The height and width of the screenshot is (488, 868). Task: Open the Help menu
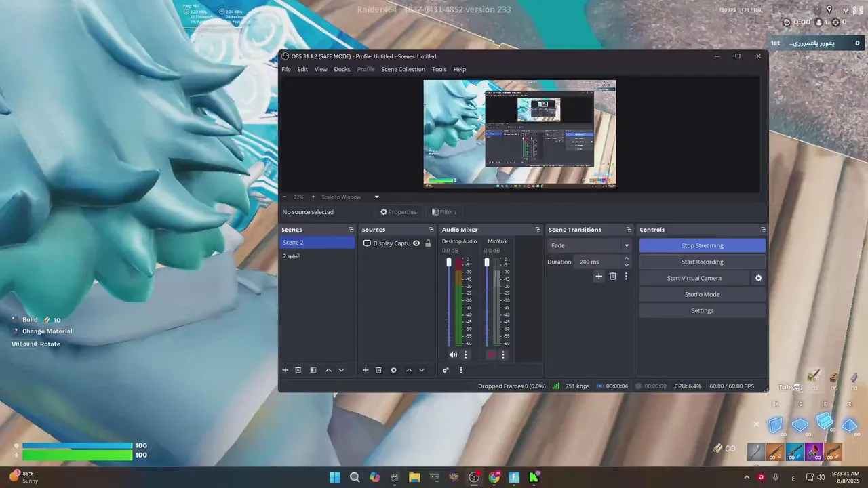[x=460, y=69]
